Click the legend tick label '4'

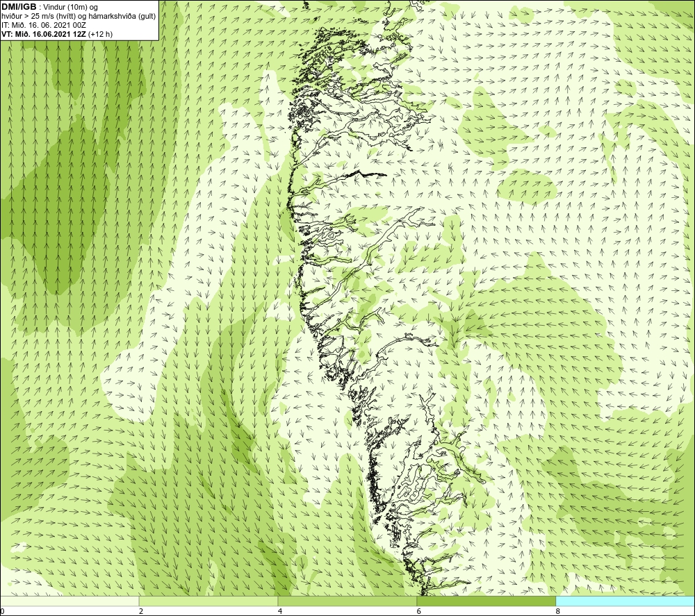pyautogui.click(x=280, y=612)
